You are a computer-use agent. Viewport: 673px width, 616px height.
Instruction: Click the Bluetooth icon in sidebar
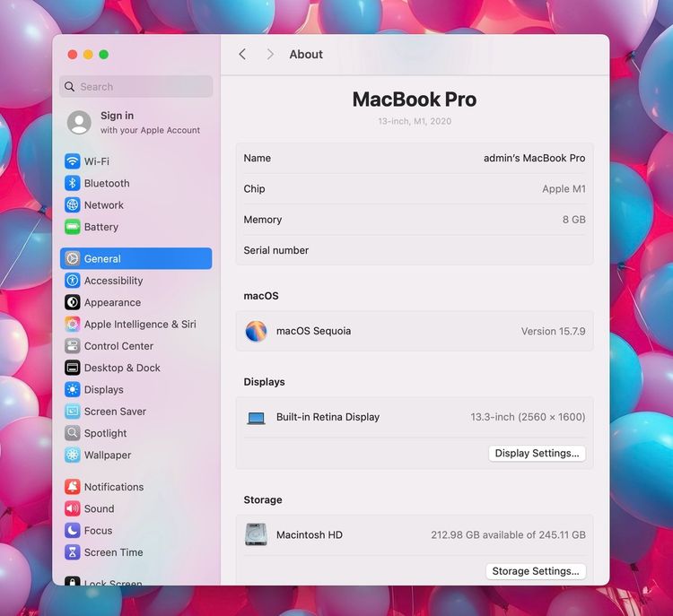point(72,183)
